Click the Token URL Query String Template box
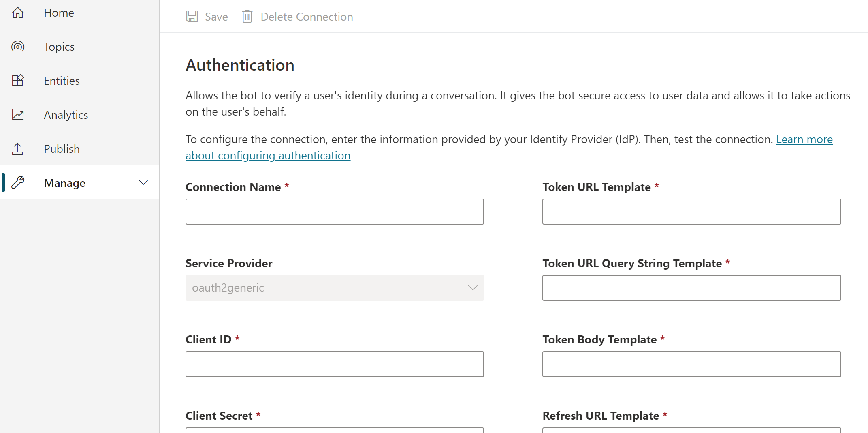This screenshot has width=868, height=433. [x=691, y=288]
